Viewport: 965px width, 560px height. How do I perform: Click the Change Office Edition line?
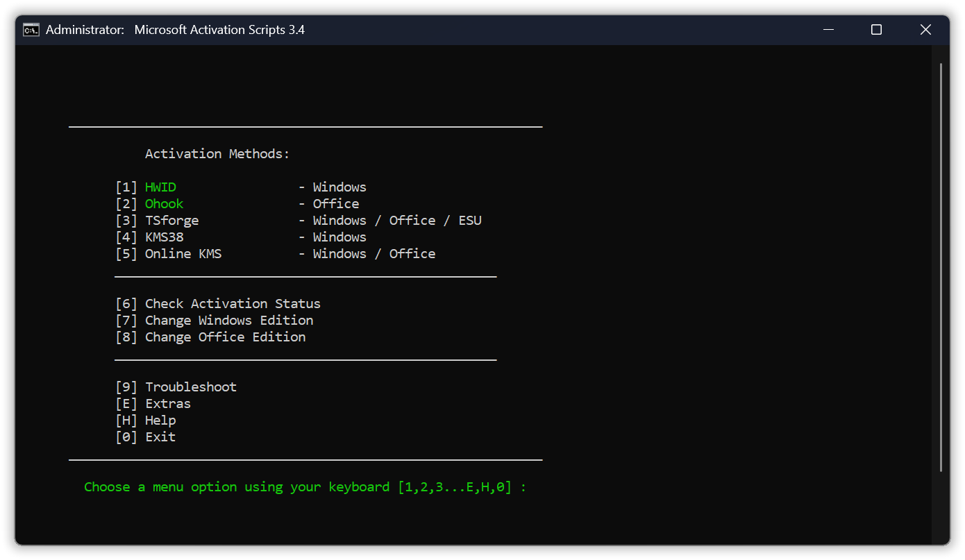click(210, 337)
